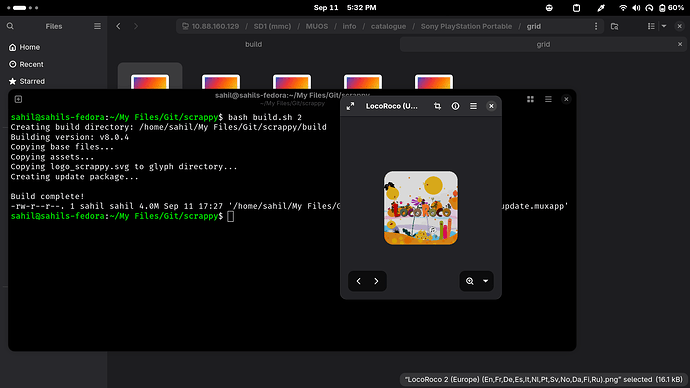The height and width of the screenshot is (388, 690).
Task: Select the third image thumbnail in Files
Action: pos(292,81)
